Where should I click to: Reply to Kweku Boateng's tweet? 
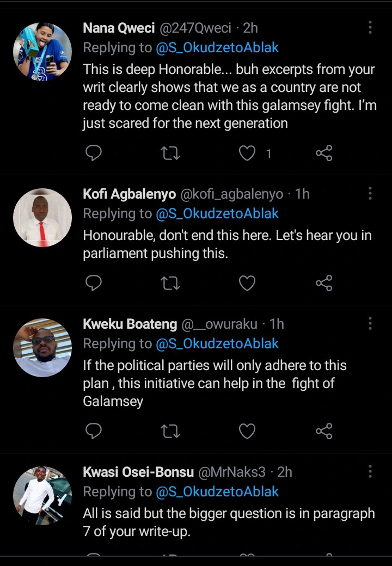[x=94, y=431]
